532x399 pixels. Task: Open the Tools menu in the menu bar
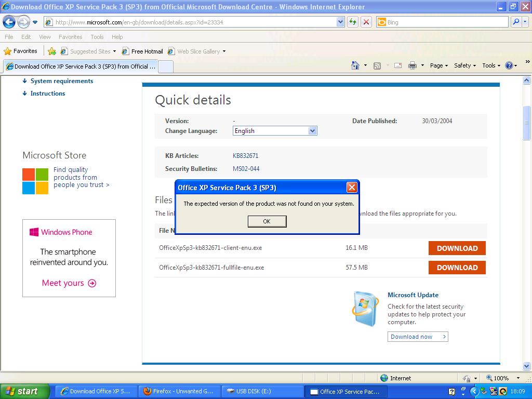[x=97, y=37]
